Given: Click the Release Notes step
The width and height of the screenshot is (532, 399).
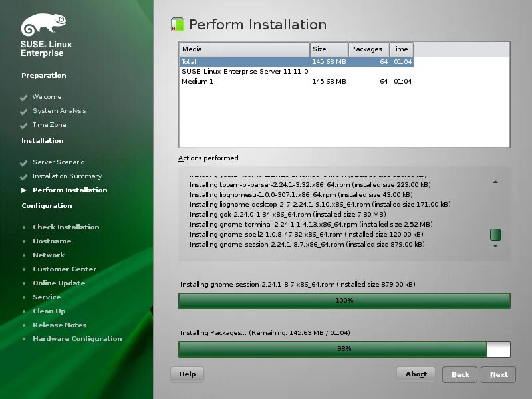Looking at the screenshot, I should pyautogui.click(x=60, y=325).
